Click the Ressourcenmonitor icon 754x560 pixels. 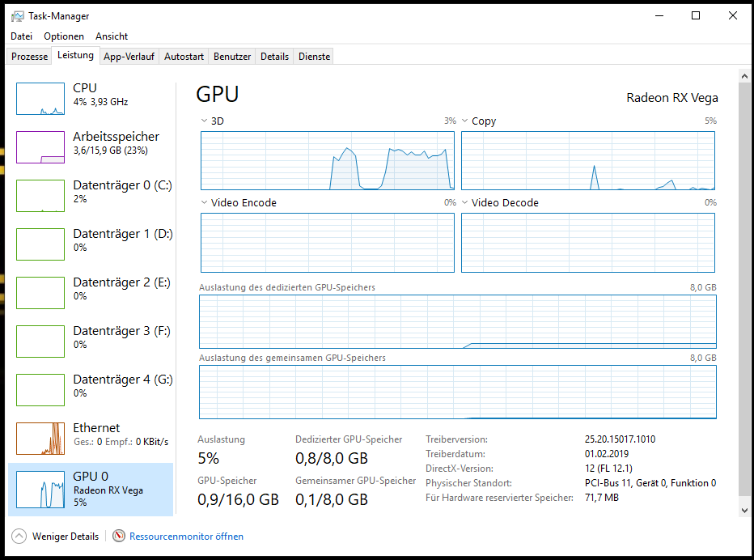point(120,536)
